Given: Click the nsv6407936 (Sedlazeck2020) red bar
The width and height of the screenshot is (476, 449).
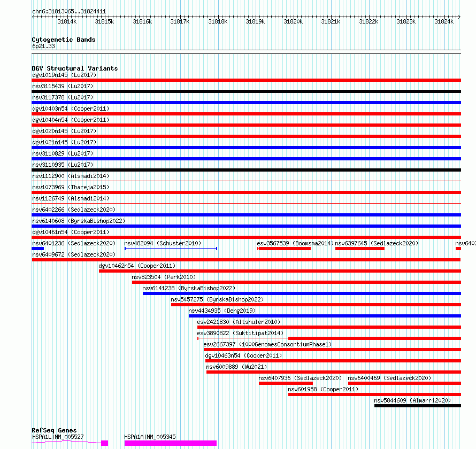Looking at the screenshot, I should (286, 383).
